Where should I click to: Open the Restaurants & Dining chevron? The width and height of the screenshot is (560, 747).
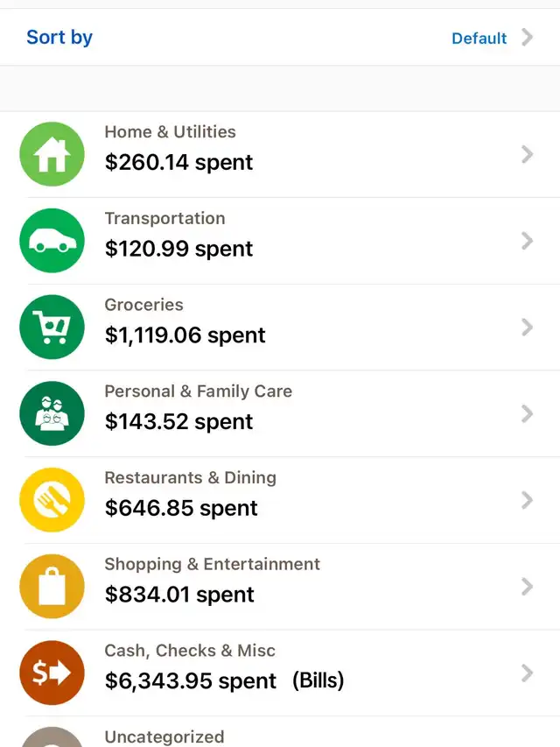(x=527, y=500)
